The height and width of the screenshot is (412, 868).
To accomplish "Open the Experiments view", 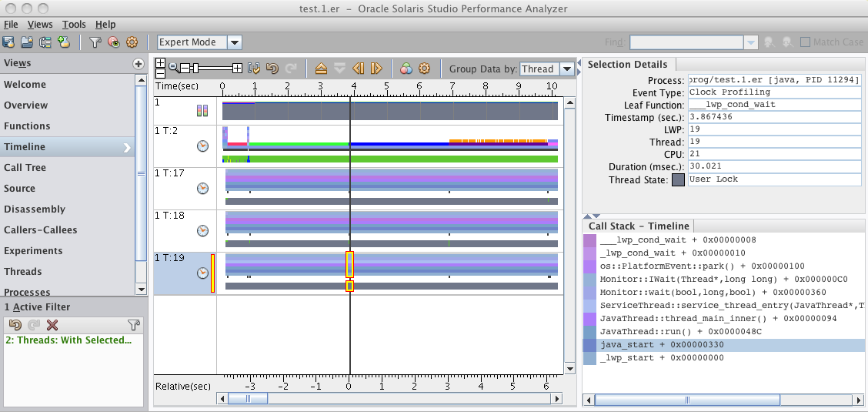I will 33,251.
